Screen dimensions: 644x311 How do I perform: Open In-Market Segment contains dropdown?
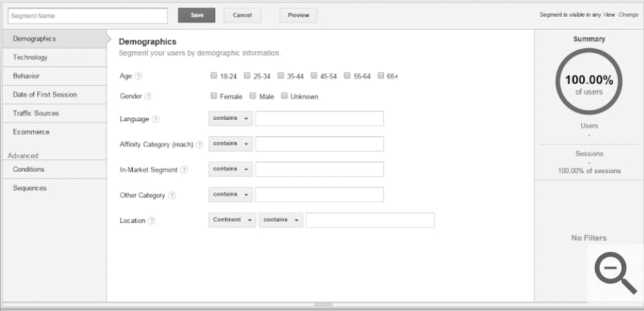point(230,169)
